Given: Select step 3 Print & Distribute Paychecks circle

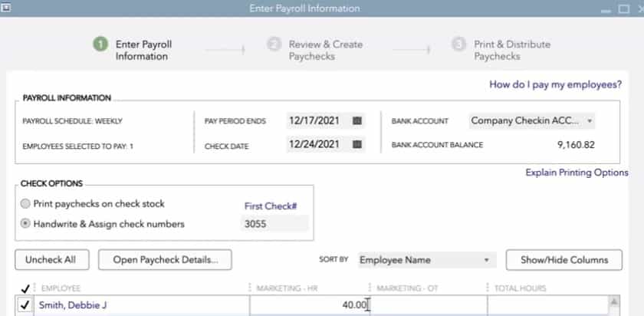Looking at the screenshot, I should pyautogui.click(x=458, y=44).
